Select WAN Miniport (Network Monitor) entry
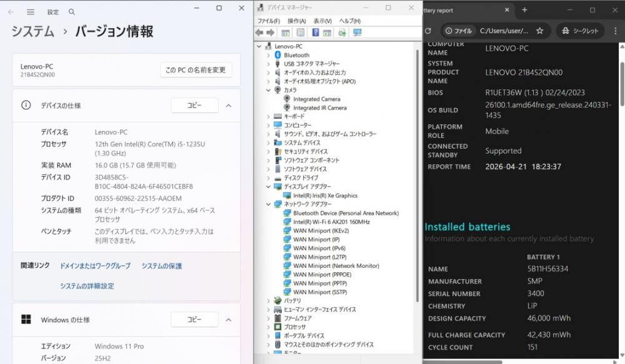This screenshot has height=364, width=625. (336, 265)
